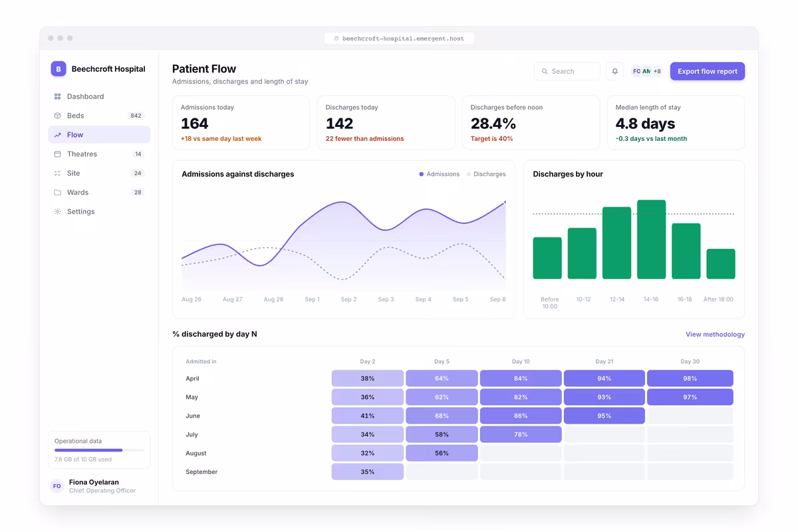The height and width of the screenshot is (532, 798).
Task: Open the View methodology link
Action: 715,334
